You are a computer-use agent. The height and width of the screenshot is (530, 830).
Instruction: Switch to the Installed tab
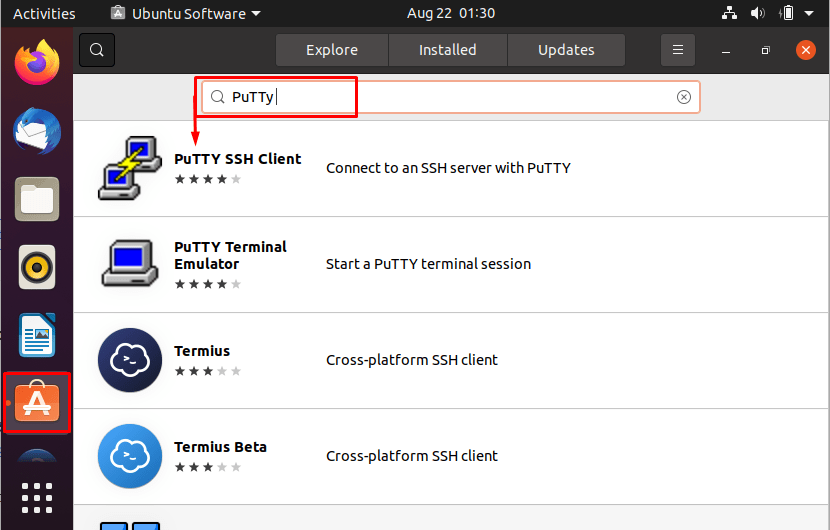coord(448,50)
